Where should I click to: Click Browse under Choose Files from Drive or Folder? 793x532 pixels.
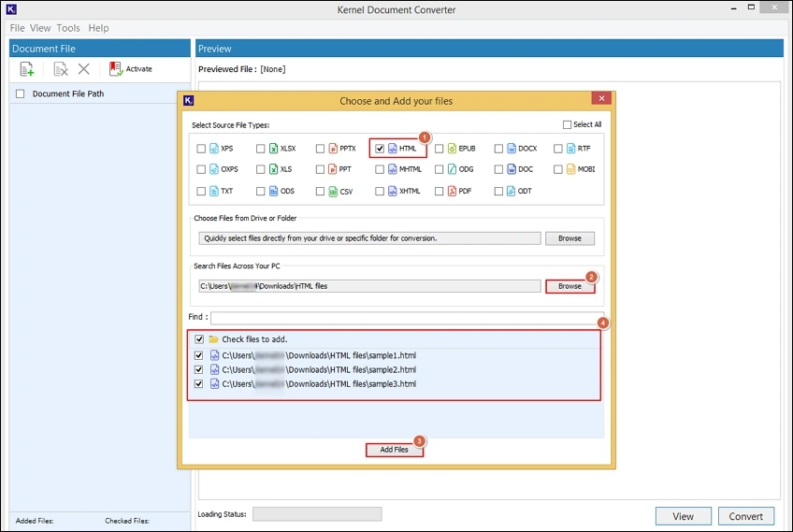[570, 238]
